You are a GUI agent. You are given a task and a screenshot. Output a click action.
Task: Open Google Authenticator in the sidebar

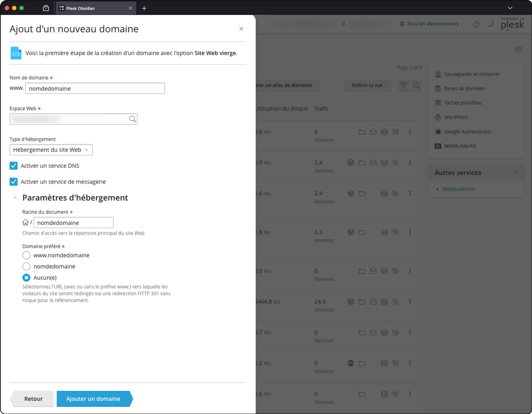click(468, 132)
